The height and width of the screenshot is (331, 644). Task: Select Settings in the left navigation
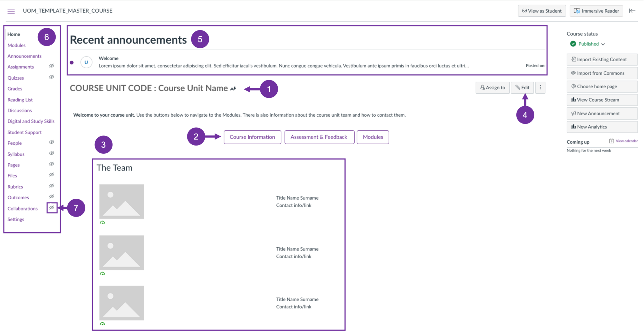(x=16, y=219)
